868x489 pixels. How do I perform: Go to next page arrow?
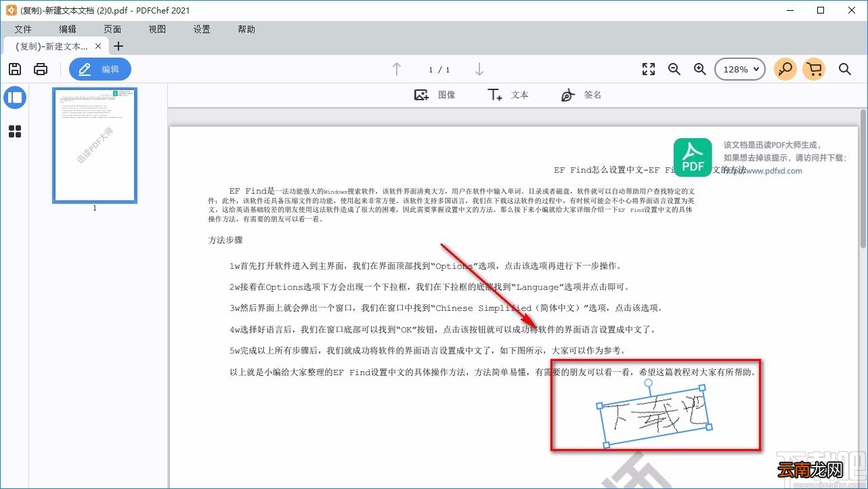479,69
